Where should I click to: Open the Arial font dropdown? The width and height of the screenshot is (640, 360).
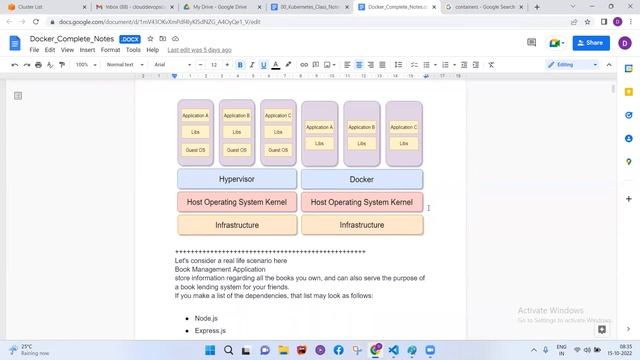point(172,65)
